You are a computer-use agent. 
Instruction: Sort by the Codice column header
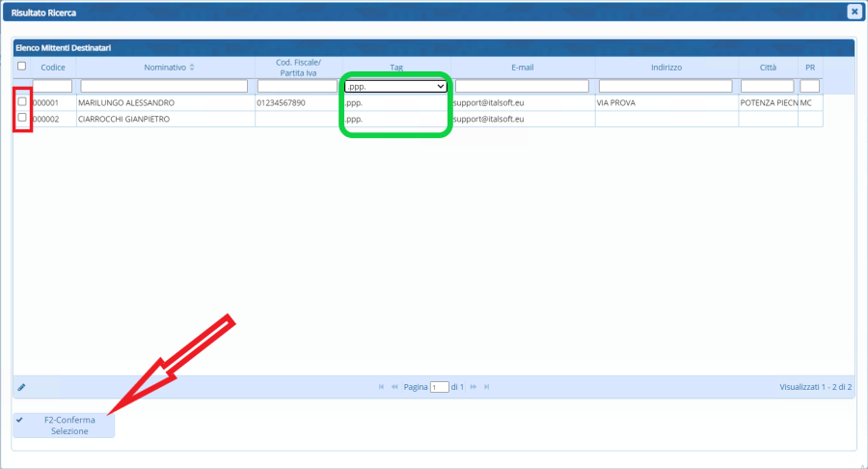pos(53,68)
